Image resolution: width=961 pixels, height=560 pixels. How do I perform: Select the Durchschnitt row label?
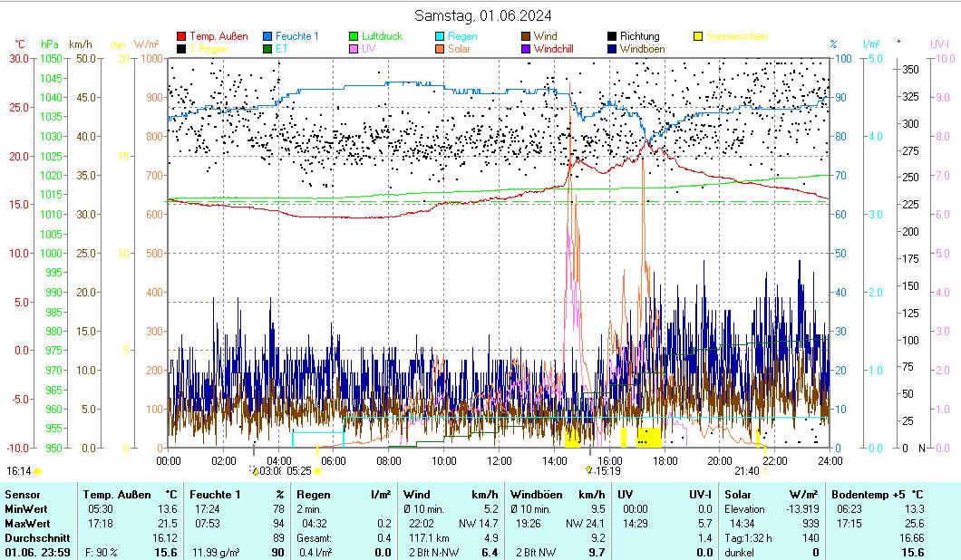click(34, 538)
